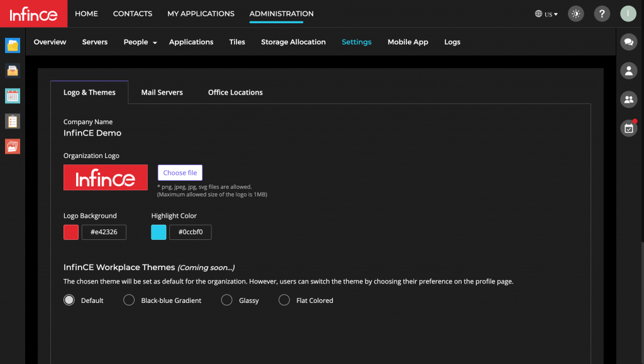Viewport: 644px width, 364px height.
Task: Go to Storage Allocation section
Action: (293, 42)
